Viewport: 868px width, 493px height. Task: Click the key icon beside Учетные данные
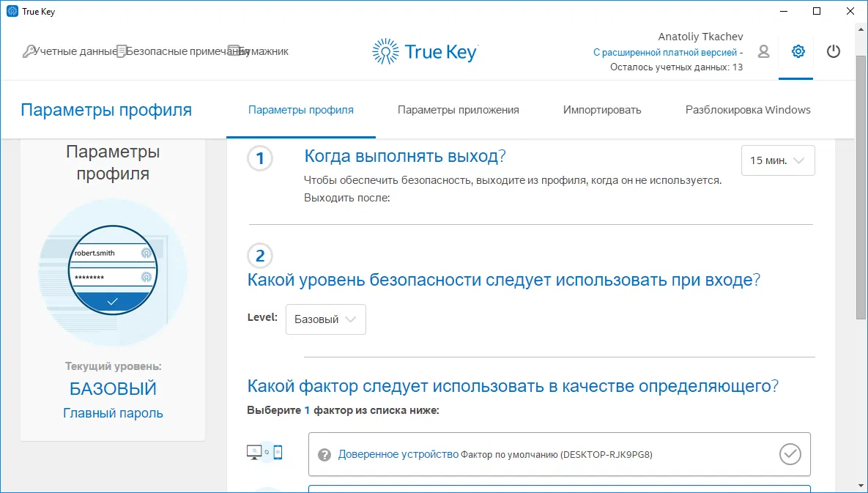[x=29, y=51]
